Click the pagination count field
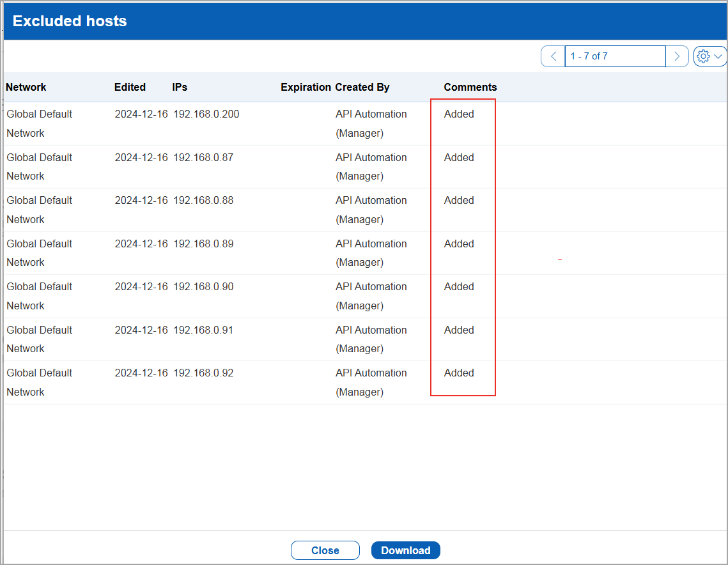 pos(615,56)
